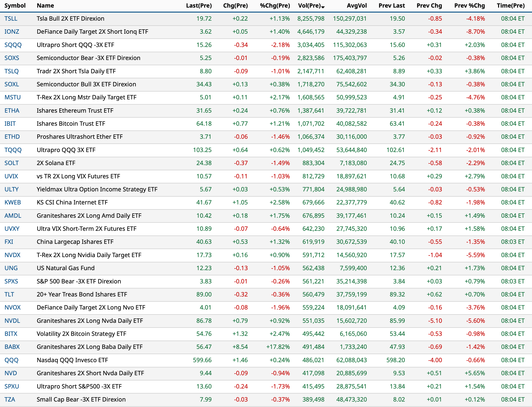532x407 pixels.
Task: Click the Vol(Pre) sort arrow indicator
Action: click(x=323, y=7)
